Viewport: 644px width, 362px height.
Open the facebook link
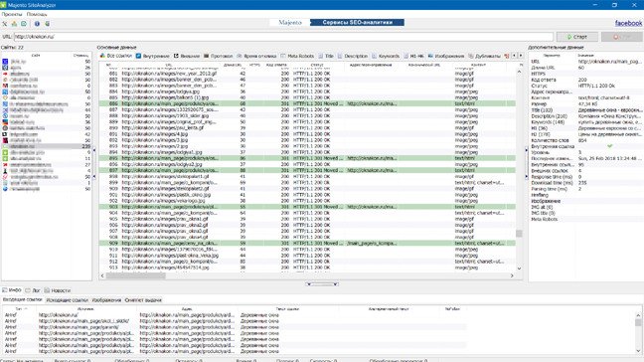[628, 23]
